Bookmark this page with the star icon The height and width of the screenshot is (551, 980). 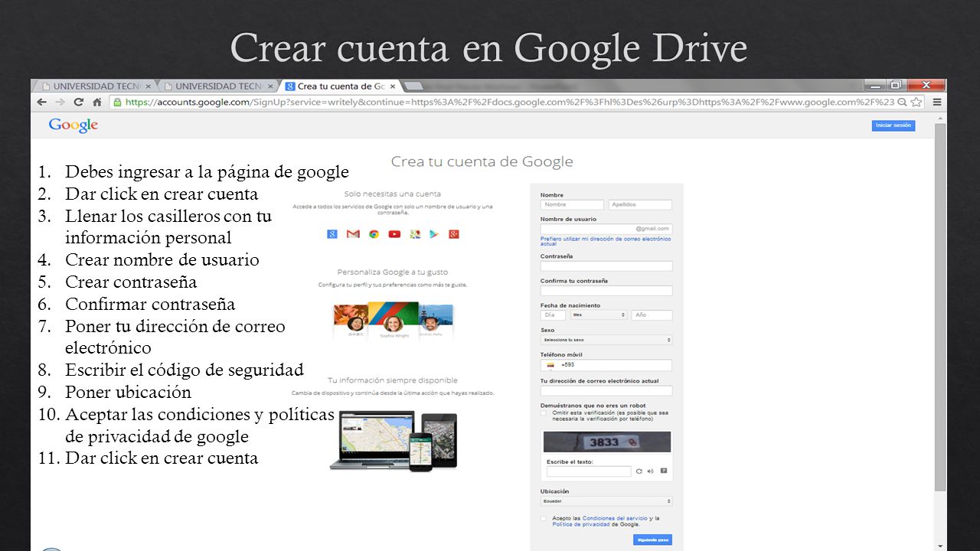coord(917,102)
